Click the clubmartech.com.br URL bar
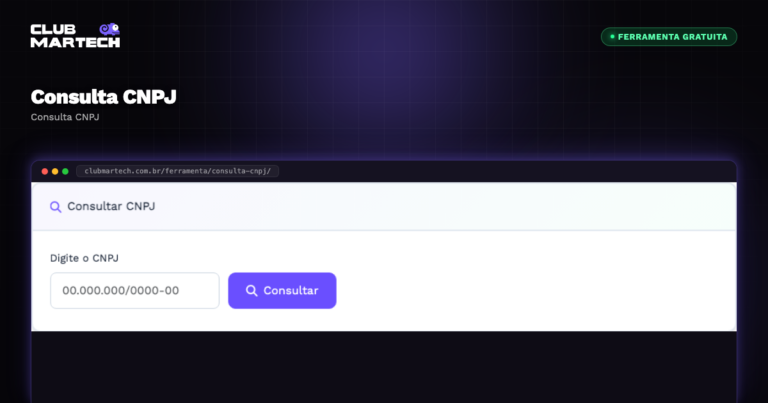The width and height of the screenshot is (768, 403). click(x=177, y=171)
